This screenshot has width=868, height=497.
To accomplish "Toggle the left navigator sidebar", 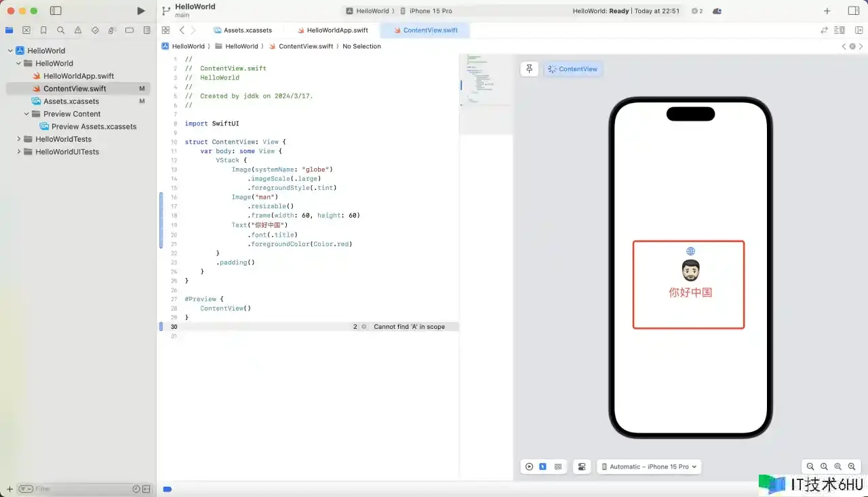I will click(x=56, y=11).
